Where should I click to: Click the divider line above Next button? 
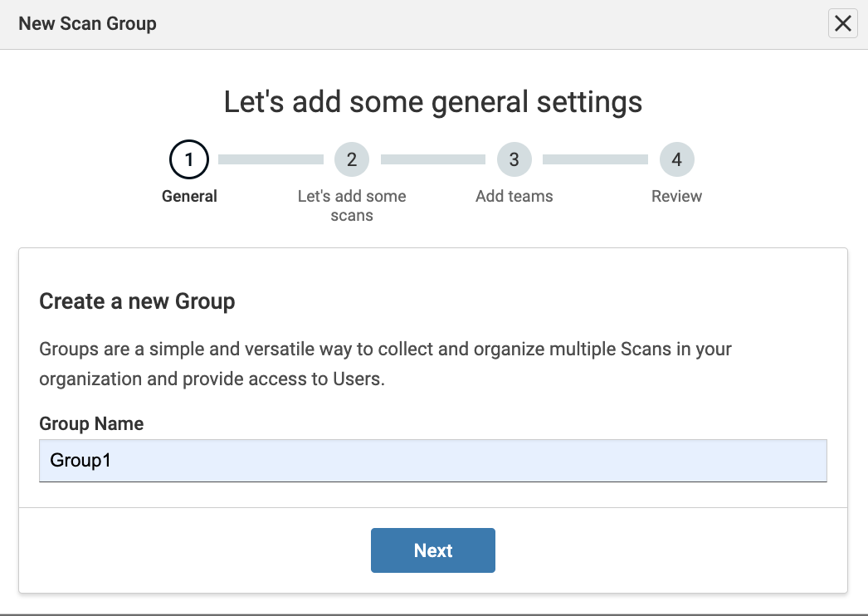coord(432,507)
